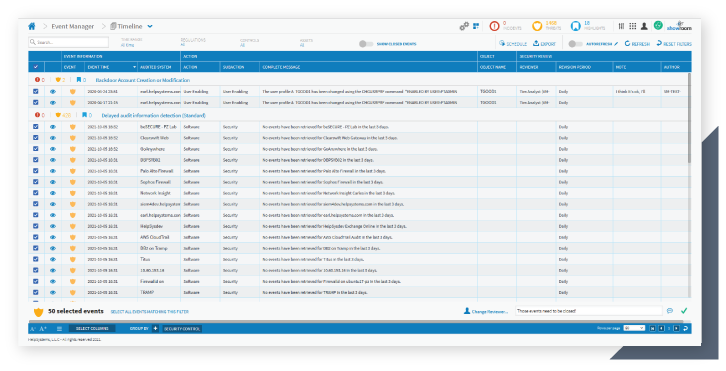Toggle eye icon in Network Insight row

tap(53, 193)
